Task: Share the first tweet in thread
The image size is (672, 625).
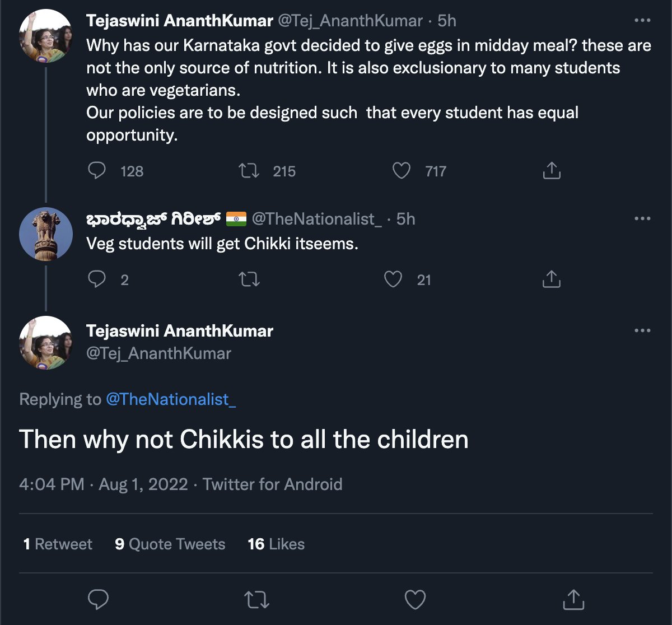Action: 552,171
